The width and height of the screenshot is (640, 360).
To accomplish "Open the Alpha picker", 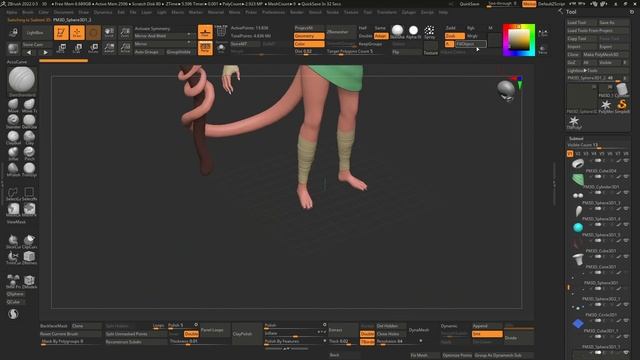I will click(x=413, y=32).
